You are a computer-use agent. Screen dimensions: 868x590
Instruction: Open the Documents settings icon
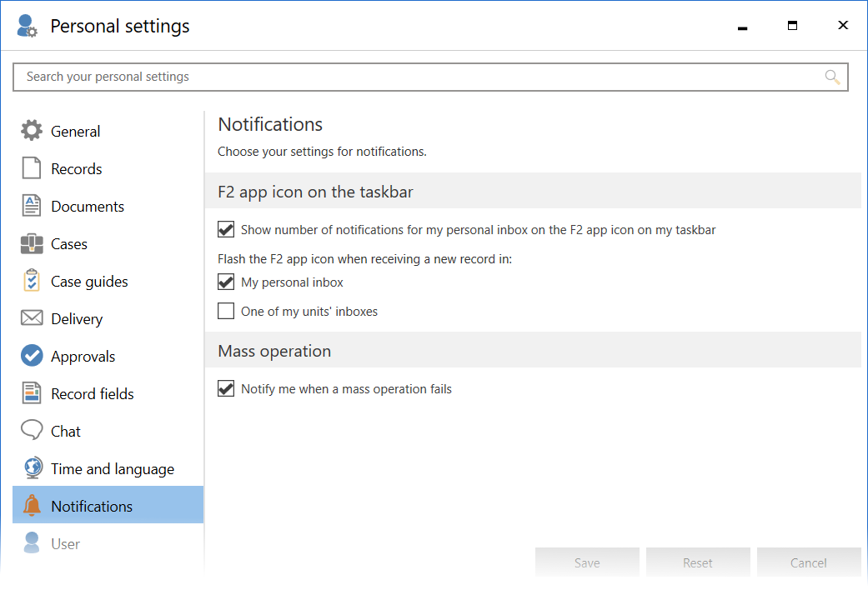coord(32,206)
